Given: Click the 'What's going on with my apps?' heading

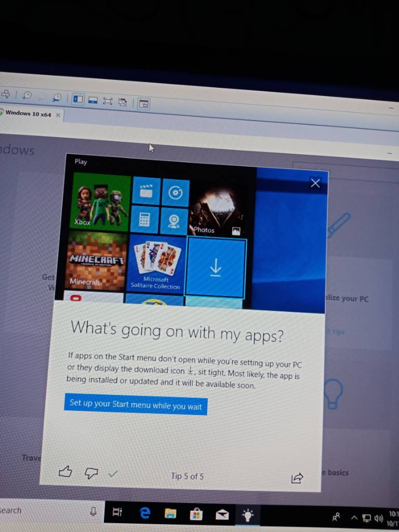Looking at the screenshot, I should (x=177, y=332).
